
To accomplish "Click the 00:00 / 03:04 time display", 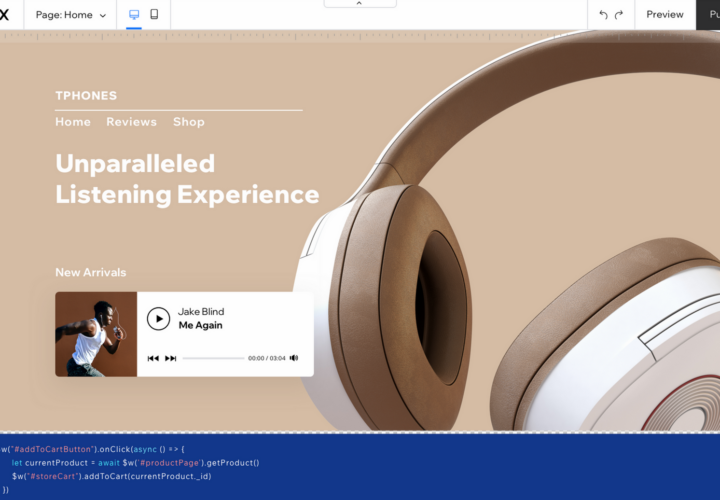I will tap(267, 358).
